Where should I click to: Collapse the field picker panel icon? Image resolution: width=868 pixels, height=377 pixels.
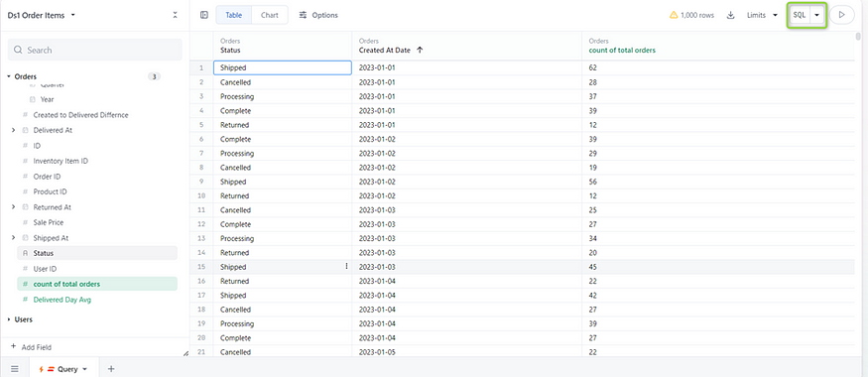click(x=175, y=15)
